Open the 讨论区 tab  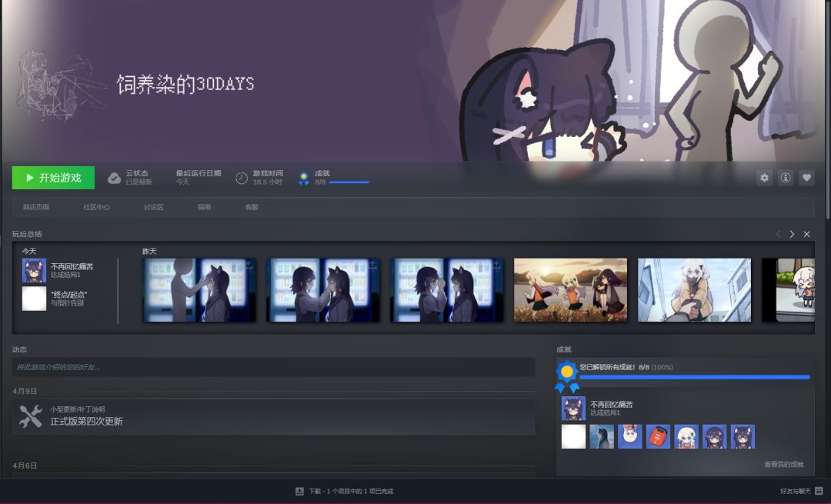(x=154, y=207)
